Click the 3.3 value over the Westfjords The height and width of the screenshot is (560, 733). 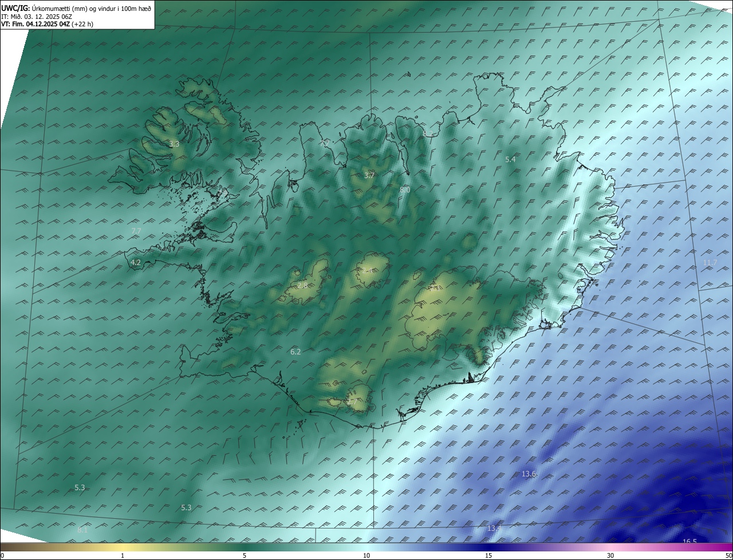coord(174,144)
